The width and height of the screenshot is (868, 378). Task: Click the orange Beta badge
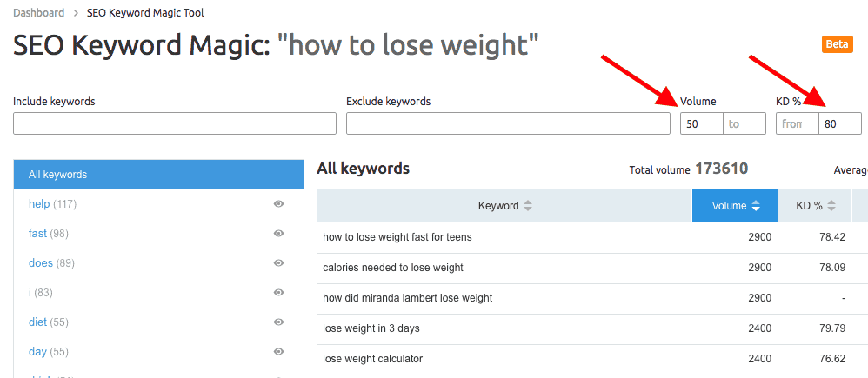pyautogui.click(x=837, y=45)
